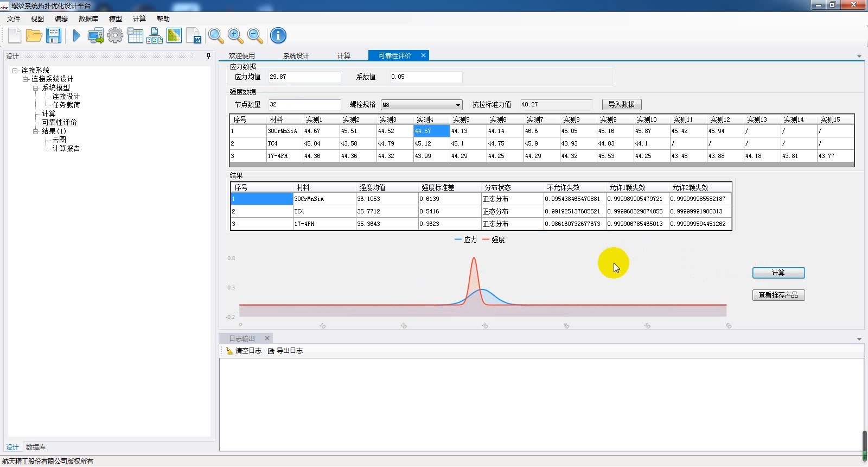
Task: Click the 强度 legend entry
Action: 493,240
